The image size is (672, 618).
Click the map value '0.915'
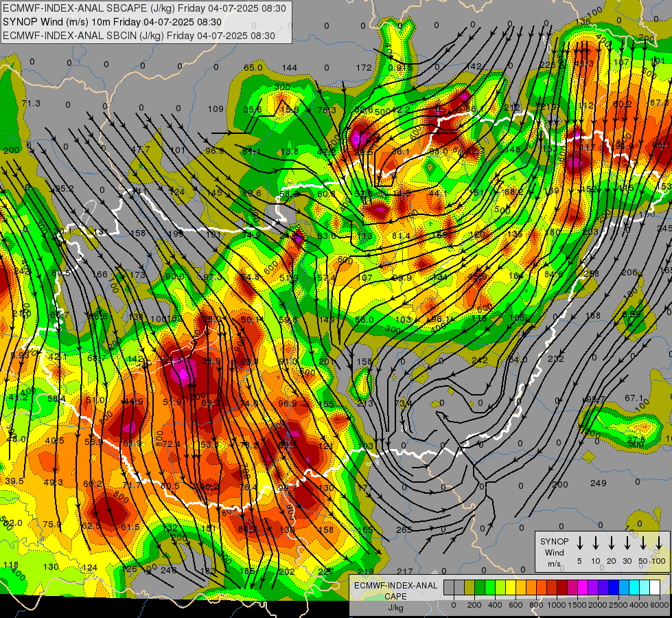tap(400, 68)
